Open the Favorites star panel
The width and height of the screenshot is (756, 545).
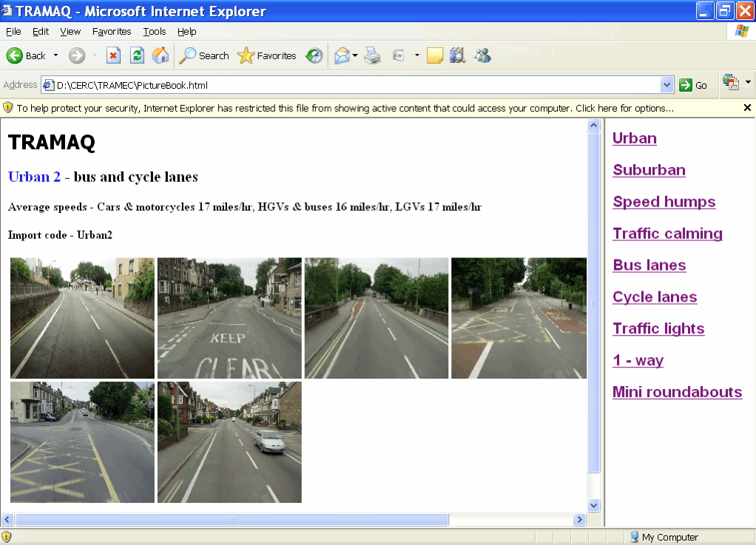266,55
